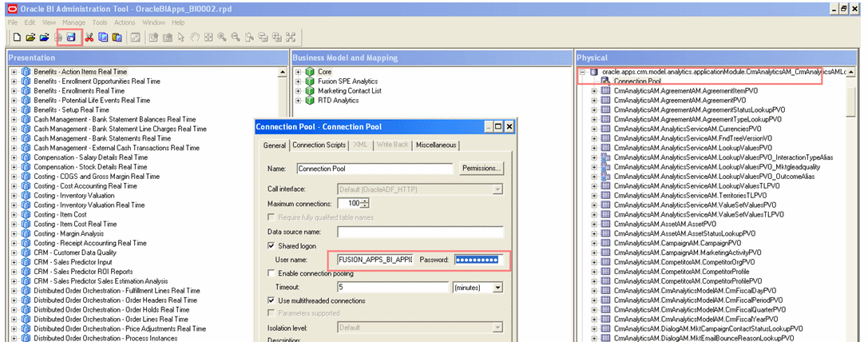Select the hand pan tool in toolbar

click(x=194, y=37)
